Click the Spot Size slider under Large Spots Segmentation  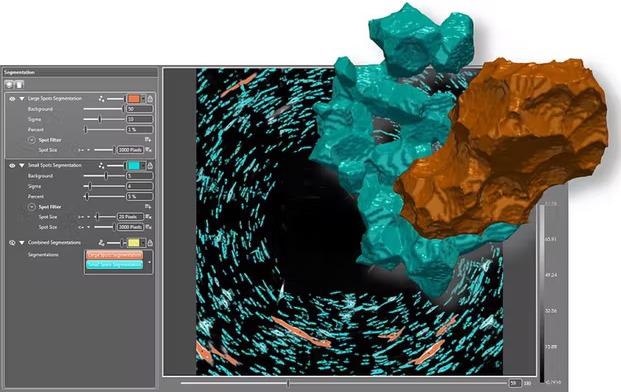(x=104, y=150)
